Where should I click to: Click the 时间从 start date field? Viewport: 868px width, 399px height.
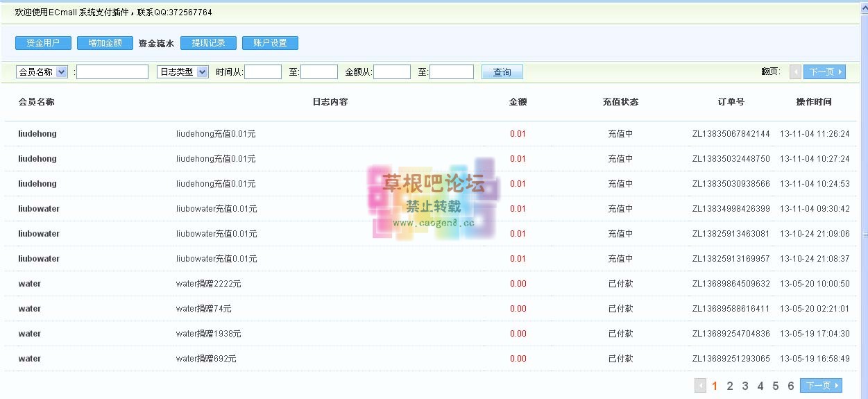point(263,72)
